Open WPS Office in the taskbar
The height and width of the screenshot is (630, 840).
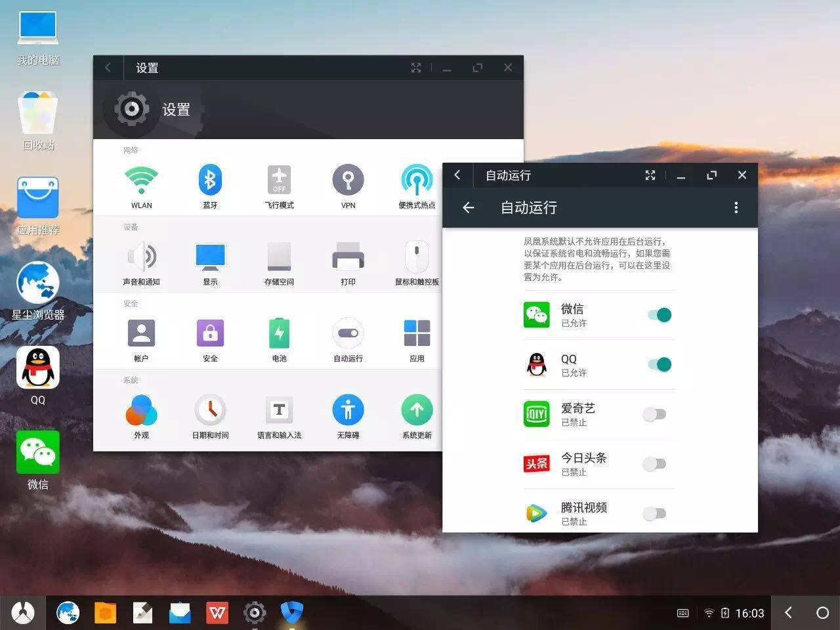217,613
